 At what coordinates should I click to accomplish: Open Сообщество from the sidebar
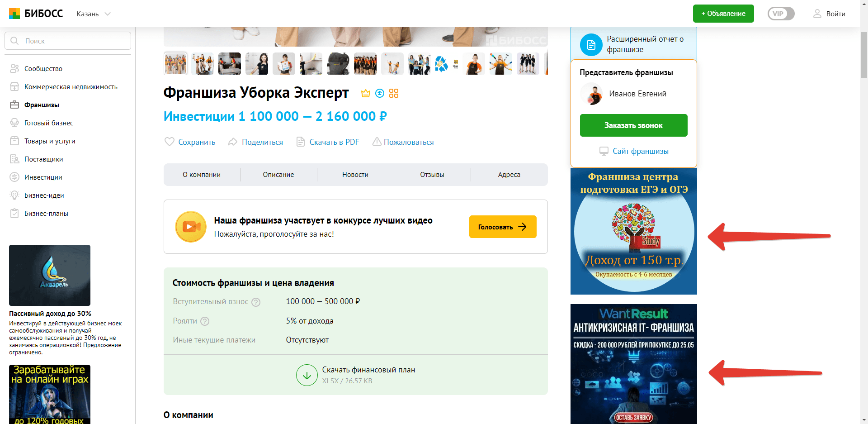coord(43,69)
